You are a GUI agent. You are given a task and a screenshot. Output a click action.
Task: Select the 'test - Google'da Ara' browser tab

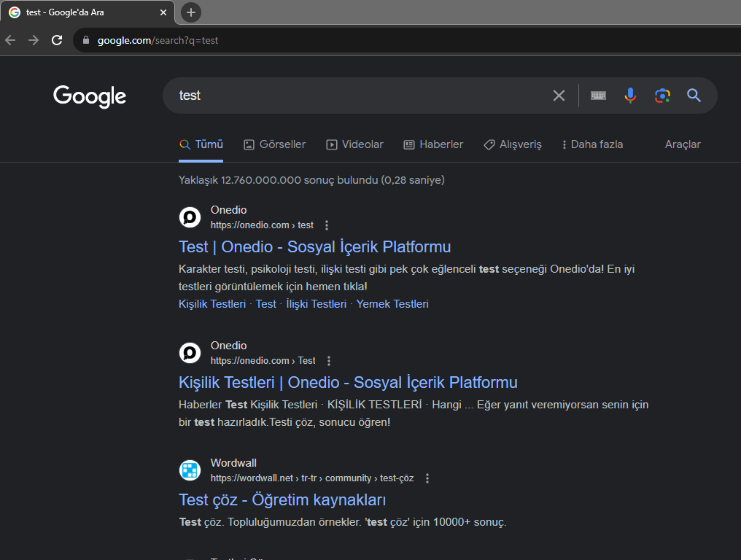[88, 12]
